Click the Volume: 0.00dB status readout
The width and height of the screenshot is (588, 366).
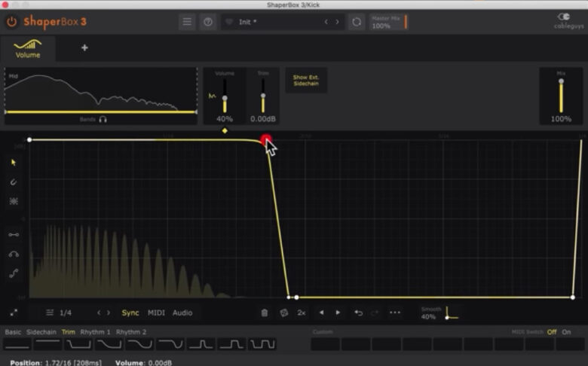click(144, 363)
